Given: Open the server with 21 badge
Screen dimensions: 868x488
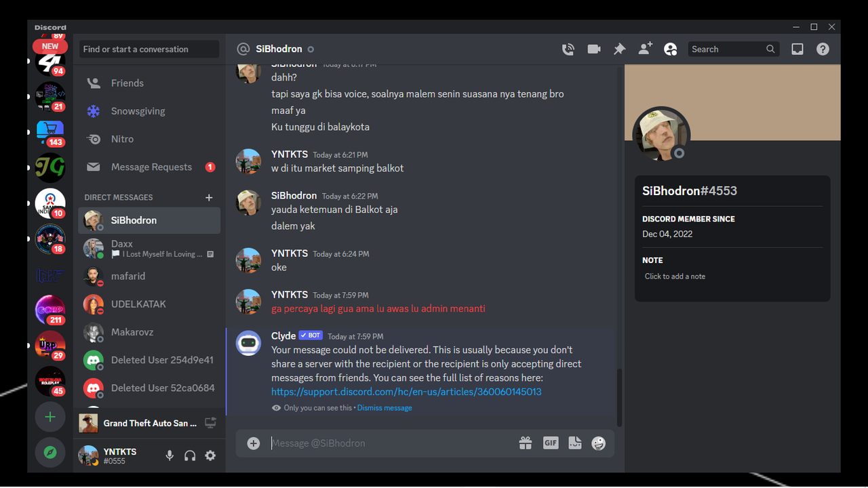Looking at the screenshot, I should coord(50,96).
